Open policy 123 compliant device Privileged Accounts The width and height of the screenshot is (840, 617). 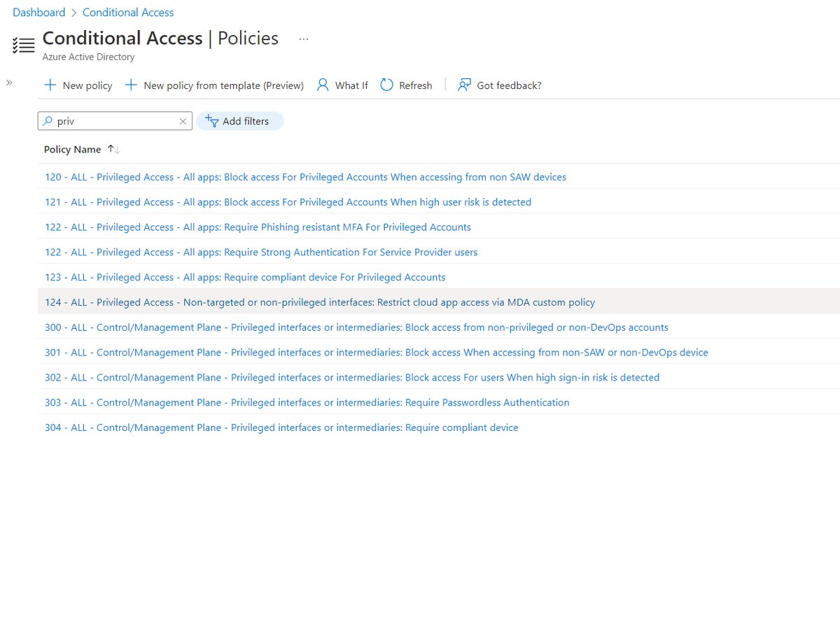pos(245,277)
